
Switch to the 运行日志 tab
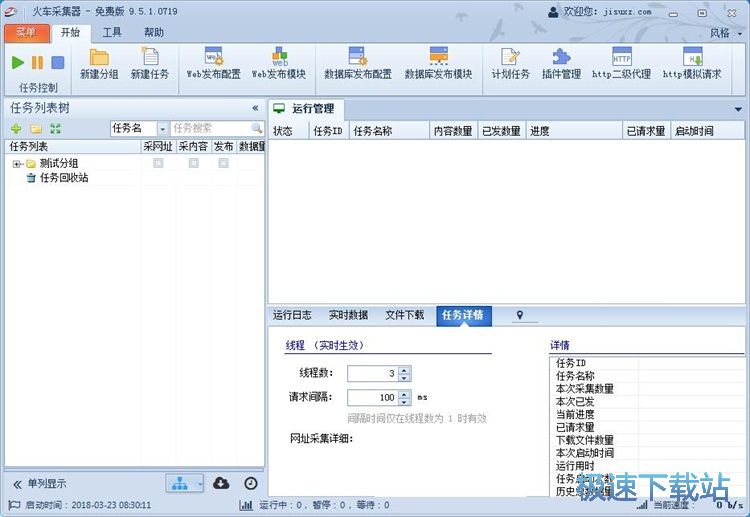point(293,315)
